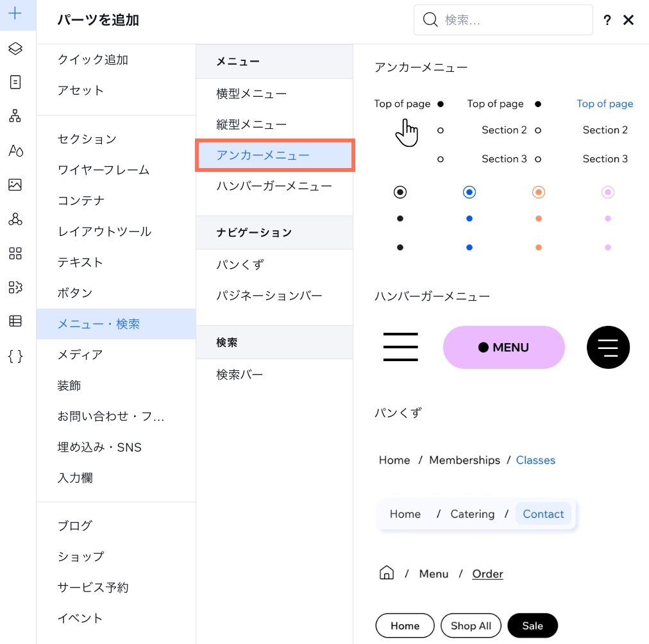
Task: Click the black Sale pill button
Action: 532,625
